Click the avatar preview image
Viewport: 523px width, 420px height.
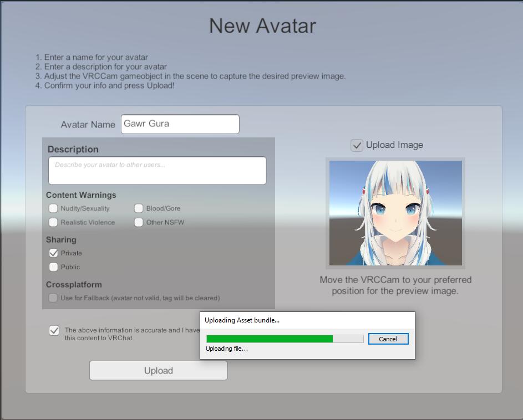coord(395,213)
